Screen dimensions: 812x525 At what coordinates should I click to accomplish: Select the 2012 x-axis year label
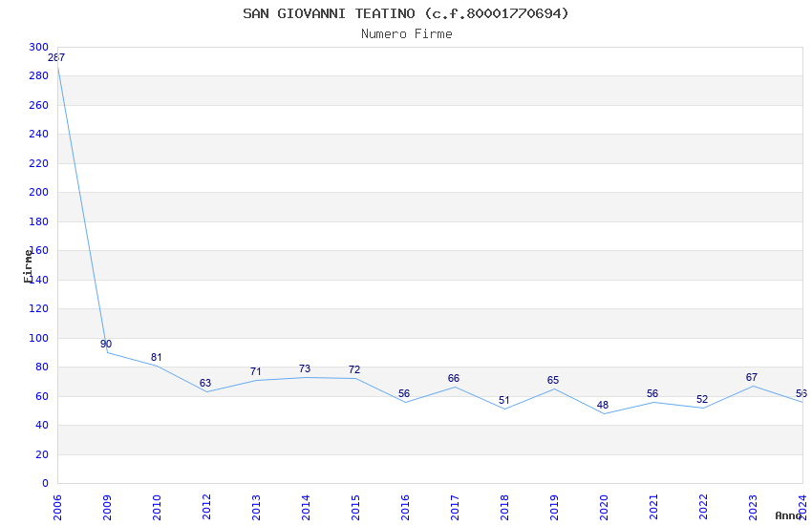206,508
